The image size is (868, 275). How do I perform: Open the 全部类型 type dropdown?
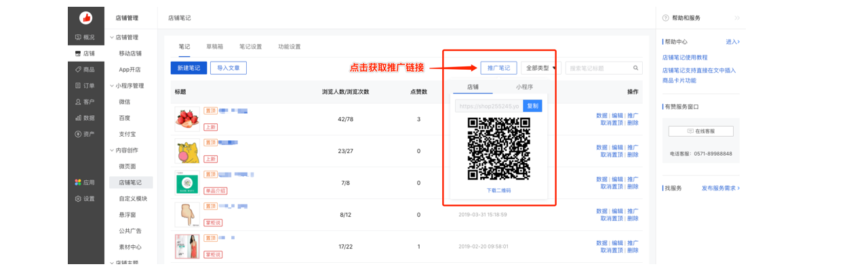[541, 68]
